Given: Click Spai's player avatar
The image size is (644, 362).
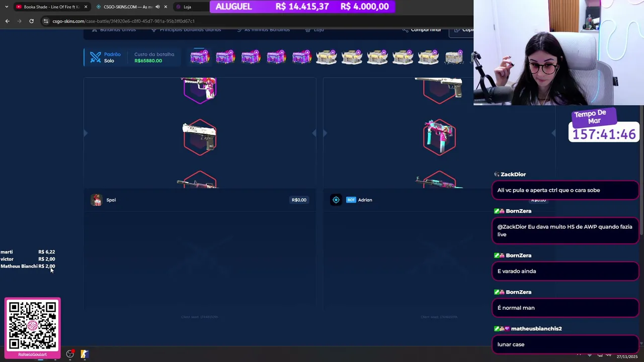Looking at the screenshot, I should 96,200.
